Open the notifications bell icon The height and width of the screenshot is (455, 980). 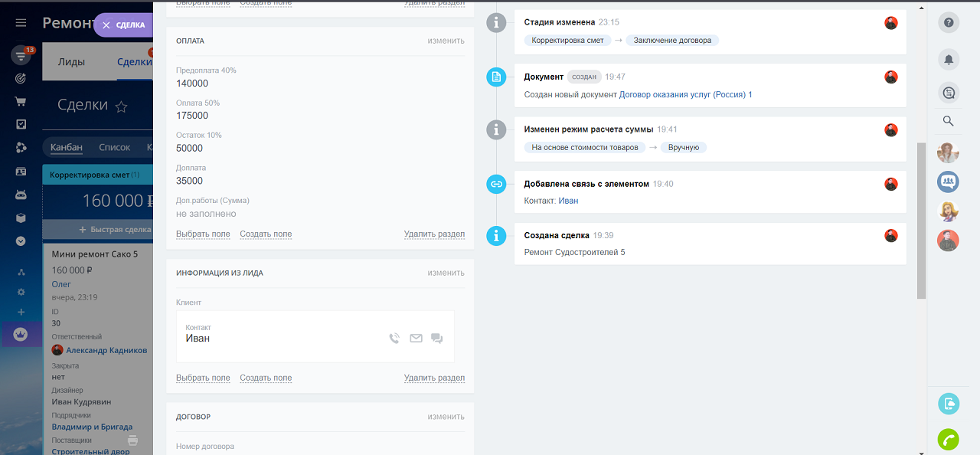point(949,59)
